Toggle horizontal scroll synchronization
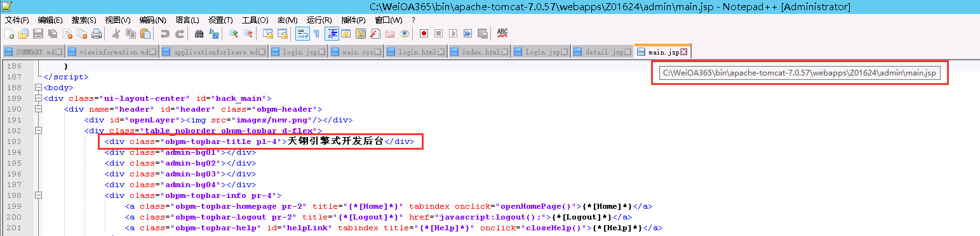This screenshot has height=236, width=980. 283,34
